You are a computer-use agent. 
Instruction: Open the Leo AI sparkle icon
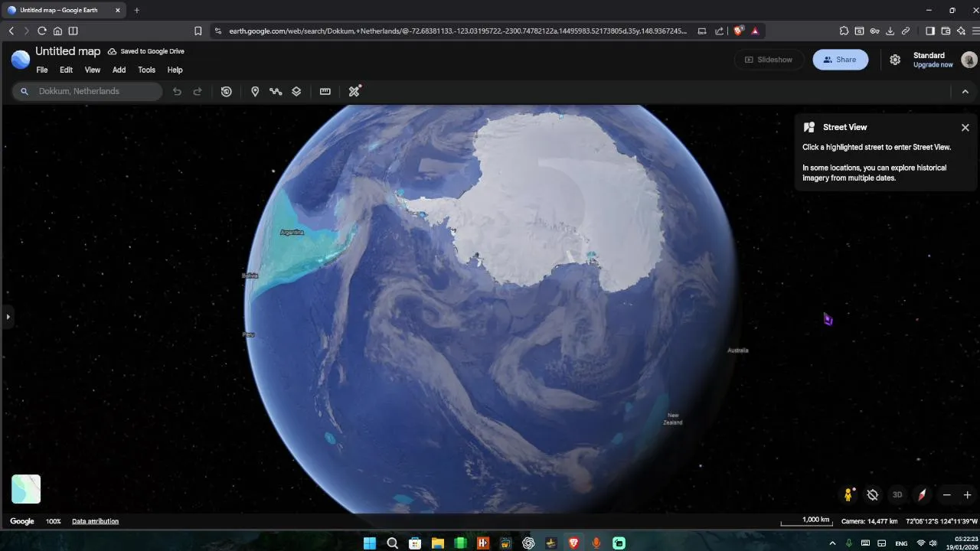[961, 31]
